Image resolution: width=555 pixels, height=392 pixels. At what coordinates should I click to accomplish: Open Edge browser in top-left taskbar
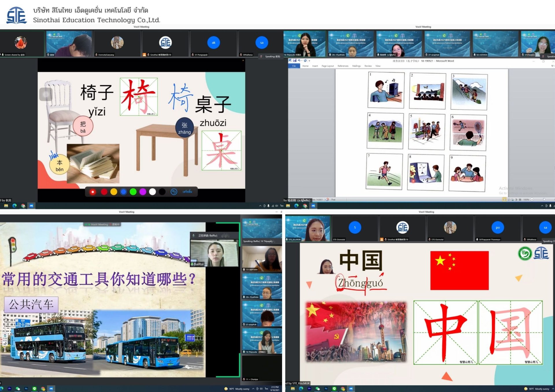tap(14, 206)
